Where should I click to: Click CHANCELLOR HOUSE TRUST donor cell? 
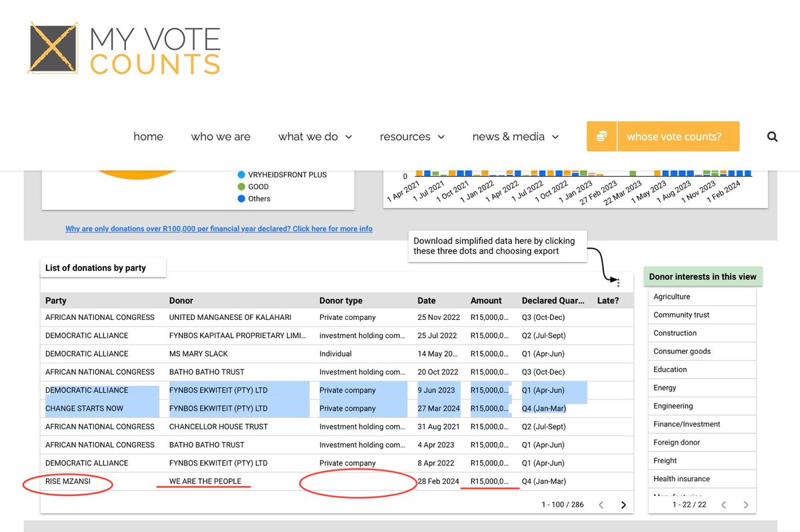219,427
